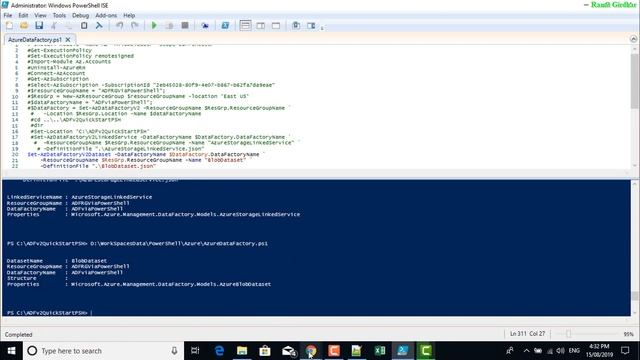Screen dimensions: 640x360
Task: Collapse the script pane using chevron button
Action: point(633,39)
